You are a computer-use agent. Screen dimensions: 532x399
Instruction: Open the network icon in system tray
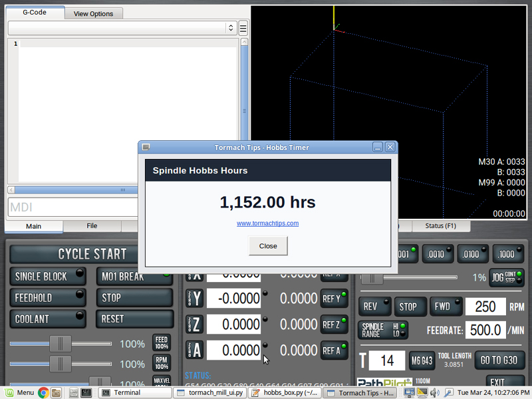410,392
